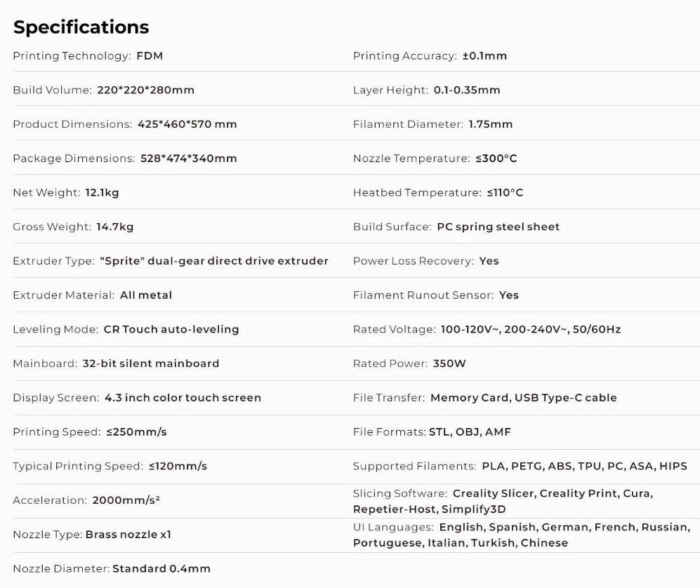The width and height of the screenshot is (700, 588).
Task: Click the Rated Power 350W entry
Action: tap(409, 363)
